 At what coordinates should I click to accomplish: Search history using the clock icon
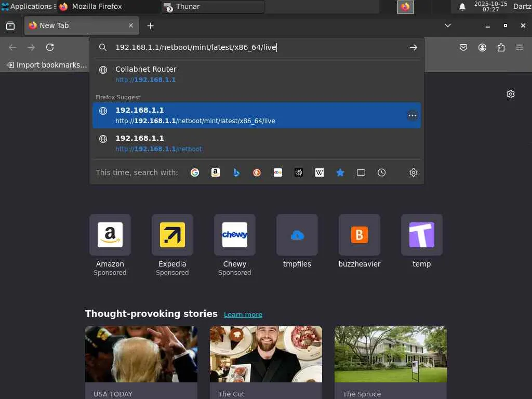click(382, 172)
